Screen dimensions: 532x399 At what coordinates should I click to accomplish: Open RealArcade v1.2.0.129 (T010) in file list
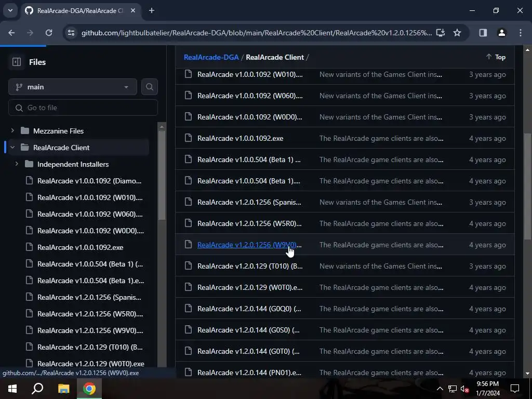(x=250, y=266)
